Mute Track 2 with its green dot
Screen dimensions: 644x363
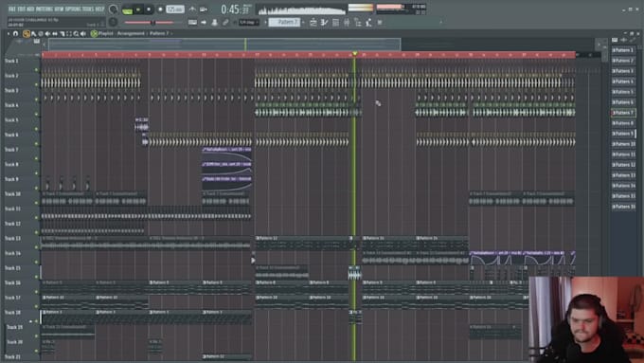point(37,84)
